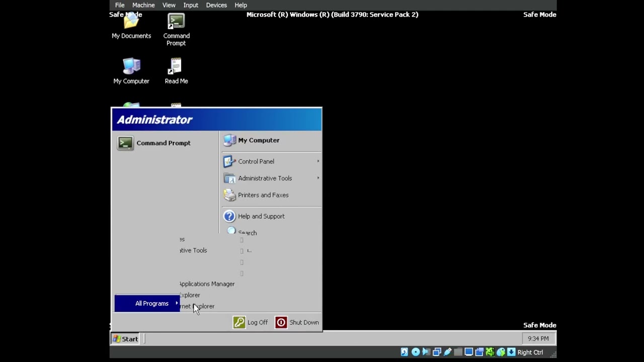Open the View menu
This screenshot has width=644, height=362.
(x=169, y=5)
